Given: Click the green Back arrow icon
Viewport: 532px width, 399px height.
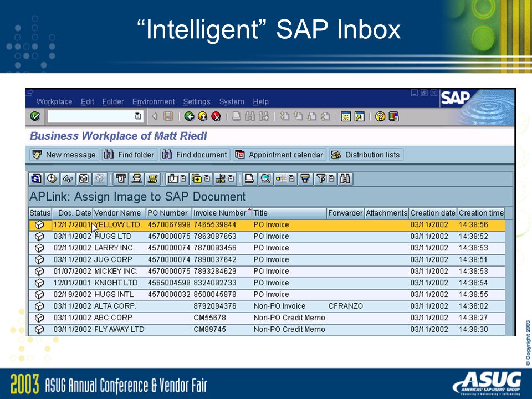Looking at the screenshot, I should click(x=189, y=116).
